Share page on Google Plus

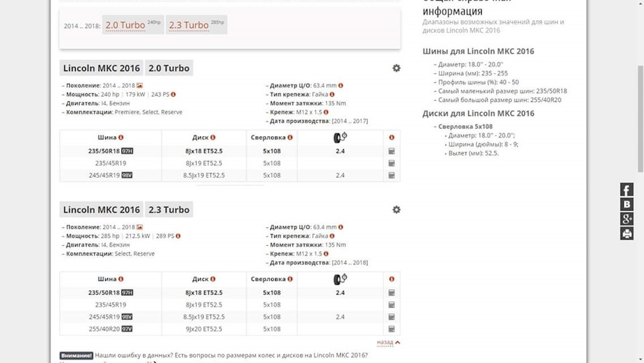(x=627, y=219)
